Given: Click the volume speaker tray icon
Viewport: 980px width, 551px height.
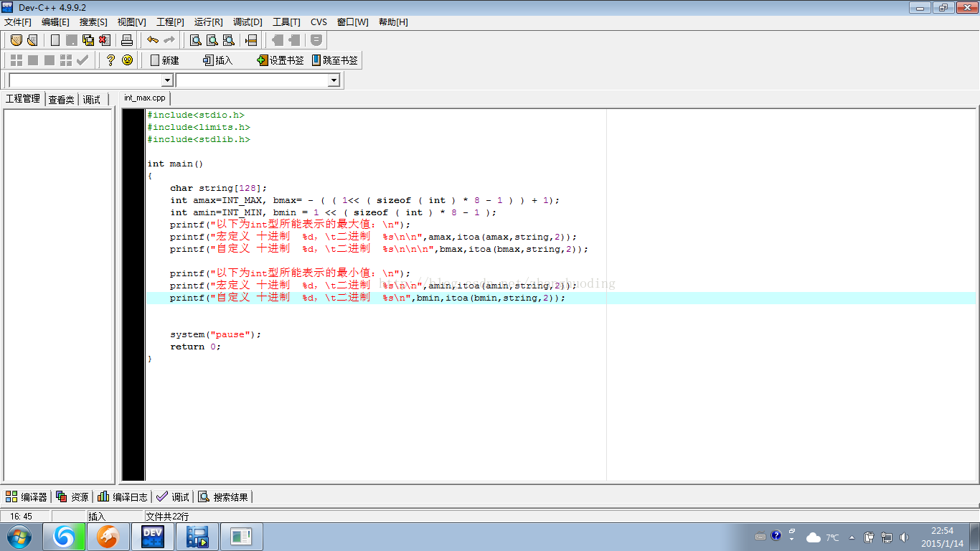Looking at the screenshot, I should (x=904, y=537).
